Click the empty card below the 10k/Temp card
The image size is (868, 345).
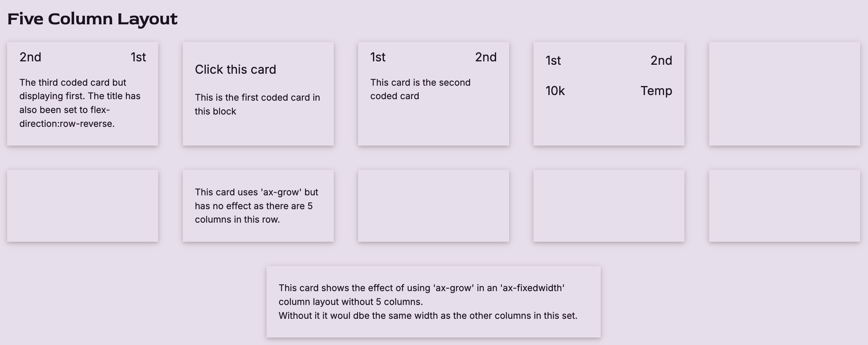609,206
